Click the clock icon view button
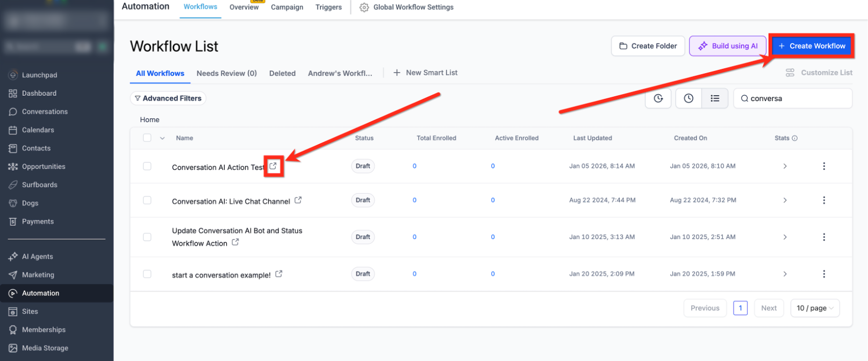868x361 pixels. pyautogui.click(x=688, y=98)
